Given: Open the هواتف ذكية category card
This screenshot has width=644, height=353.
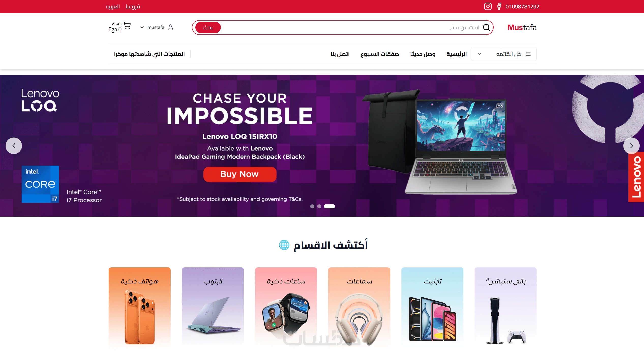Looking at the screenshot, I should pyautogui.click(x=140, y=308).
